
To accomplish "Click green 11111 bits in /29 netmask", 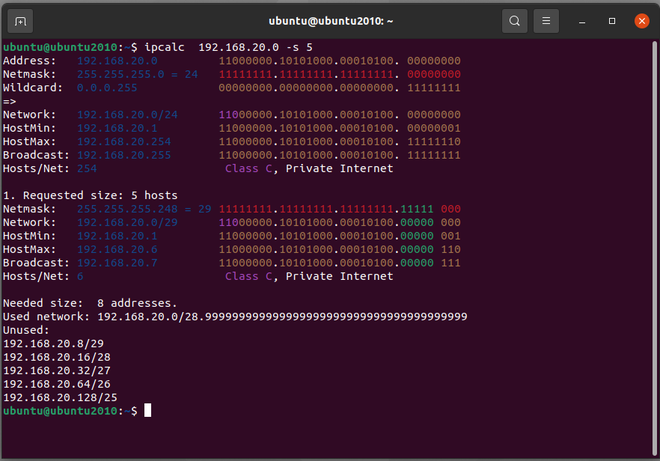I will [x=417, y=209].
